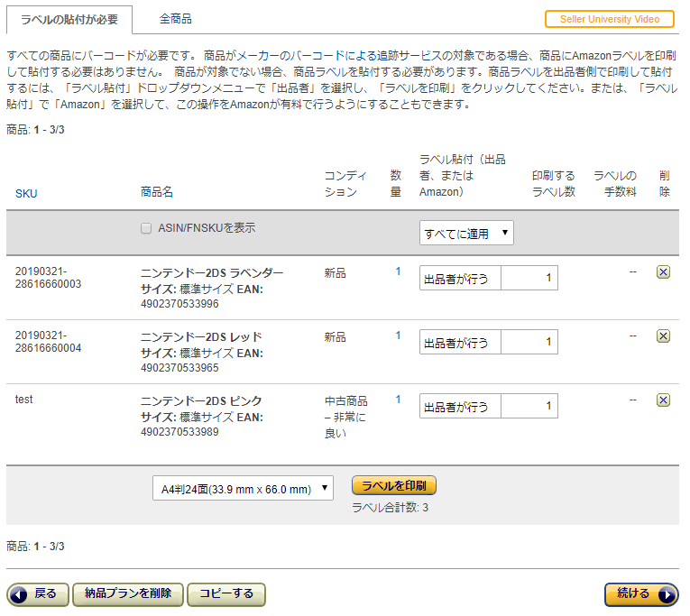Click the 印刷するラベル数 column header
The width and height of the screenshot is (690, 616).
coord(553,183)
